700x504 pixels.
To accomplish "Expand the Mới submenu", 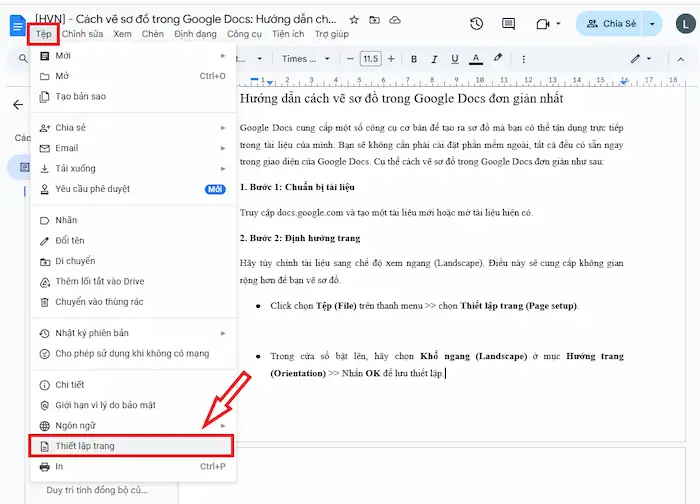I will [x=133, y=55].
